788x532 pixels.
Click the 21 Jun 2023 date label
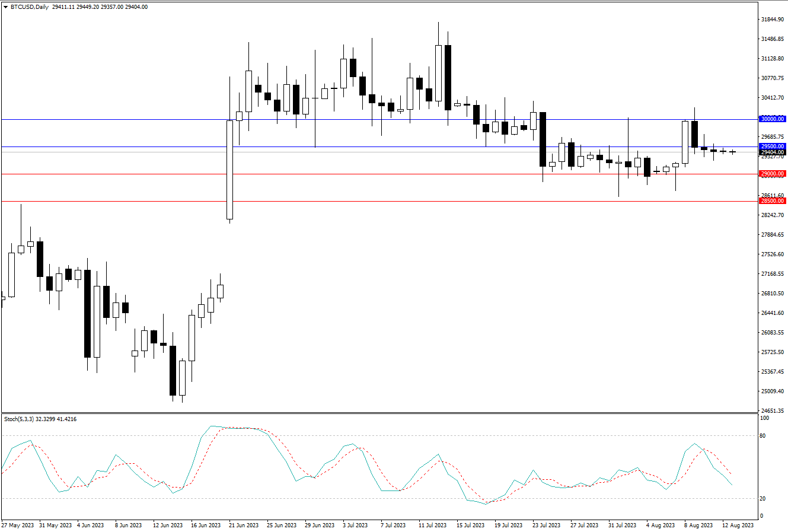[x=244, y=525]
